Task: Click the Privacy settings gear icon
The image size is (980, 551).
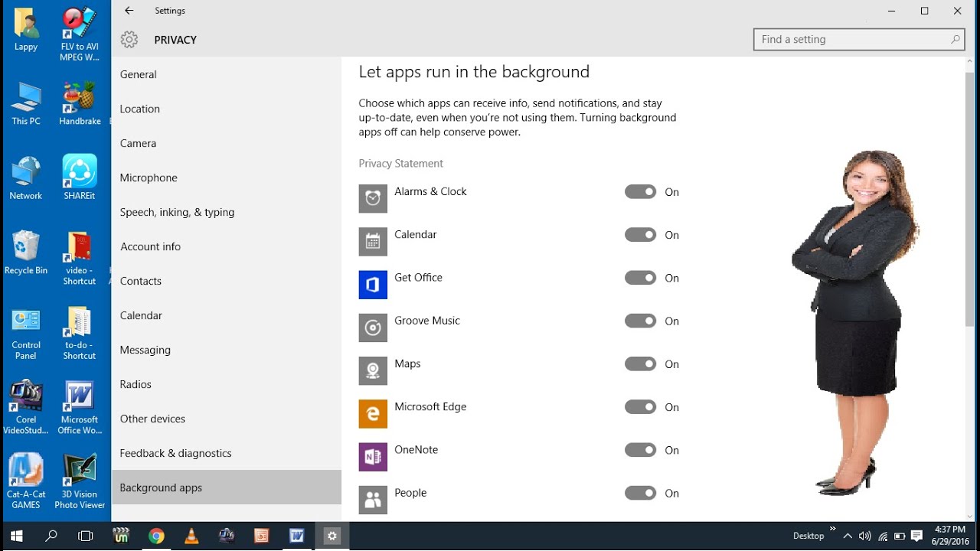Action: [129, 40]
